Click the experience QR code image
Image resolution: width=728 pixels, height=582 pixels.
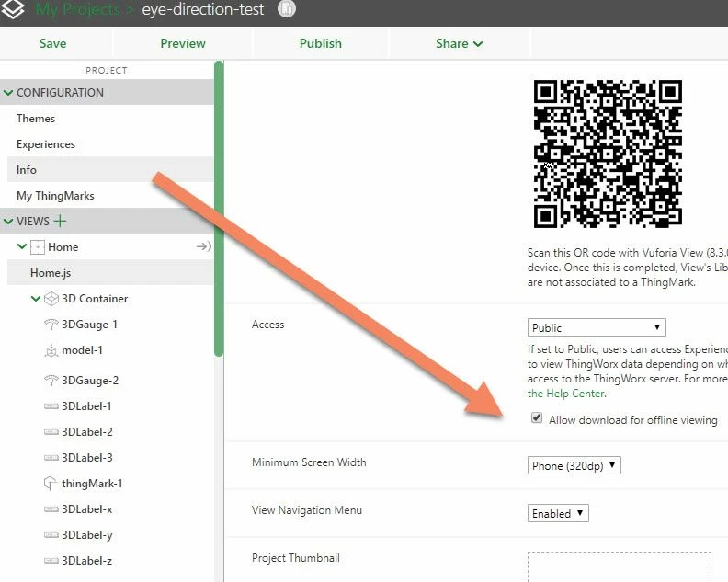608,154
